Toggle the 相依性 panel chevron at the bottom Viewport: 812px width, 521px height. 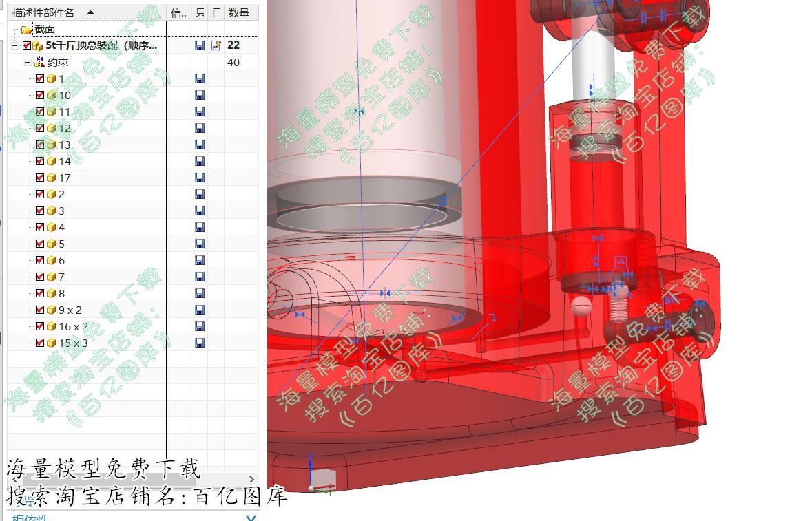tap(251, 518)
